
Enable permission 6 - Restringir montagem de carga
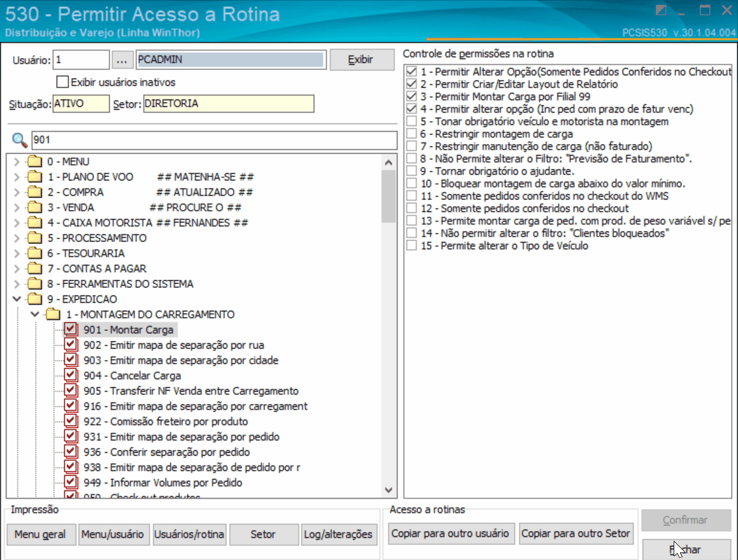(x=411, y=134)
